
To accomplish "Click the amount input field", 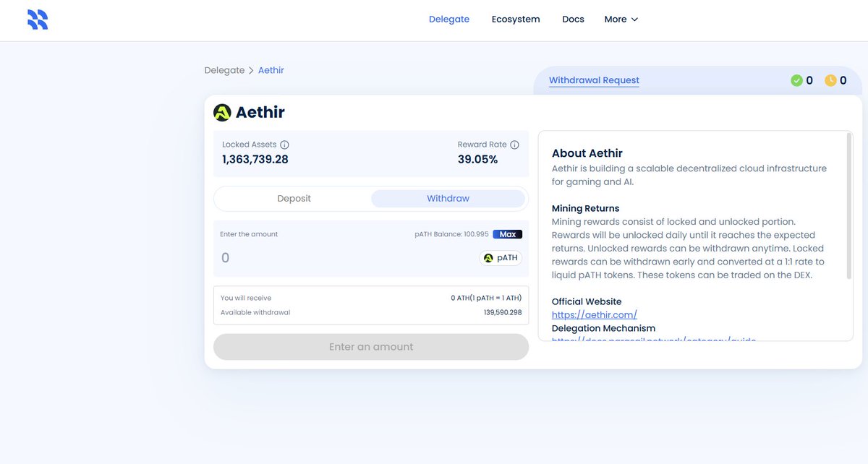I will tap(347, 258).
